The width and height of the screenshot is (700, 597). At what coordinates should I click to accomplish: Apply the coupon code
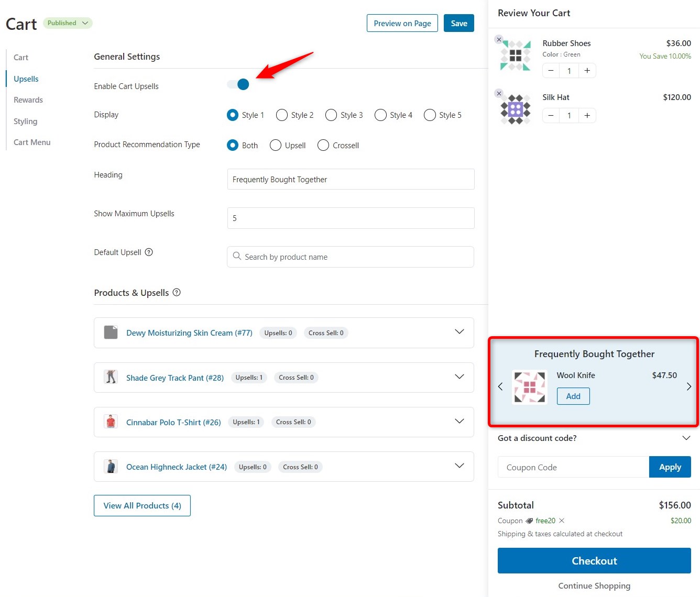click(x=670, y=467)
